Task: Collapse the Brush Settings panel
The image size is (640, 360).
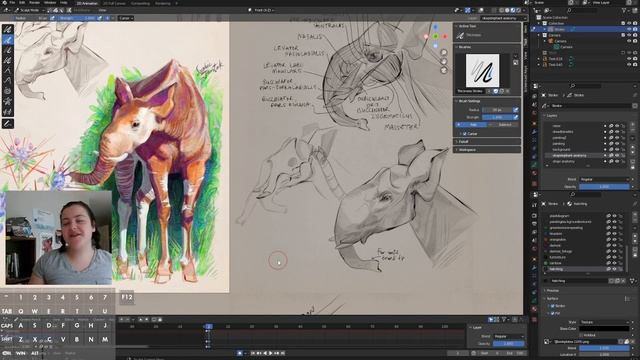Action: tap(469, 101)
